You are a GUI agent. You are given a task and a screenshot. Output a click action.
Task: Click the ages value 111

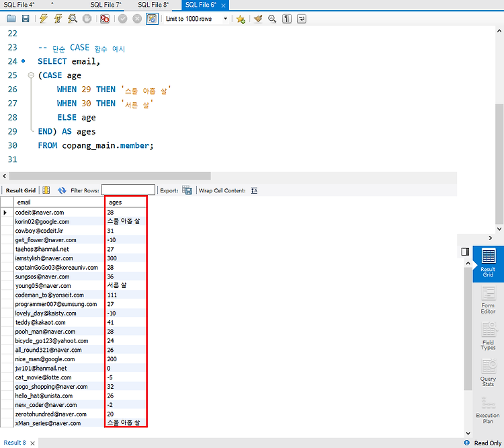[x=112, y=295]
